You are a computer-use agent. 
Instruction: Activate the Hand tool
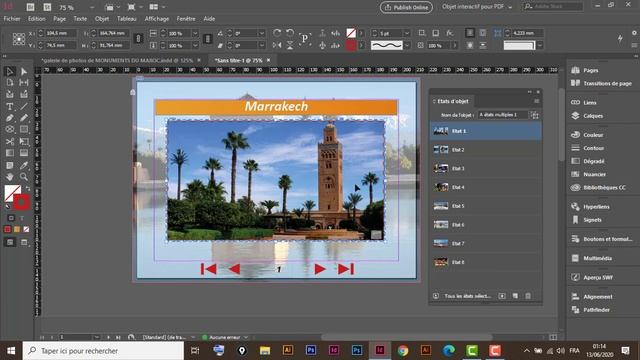(x=10, y=177)
